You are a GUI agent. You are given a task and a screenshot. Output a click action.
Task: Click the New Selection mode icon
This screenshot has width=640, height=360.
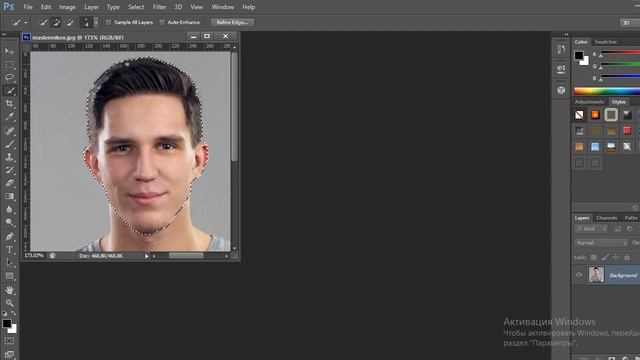(43, 22)
